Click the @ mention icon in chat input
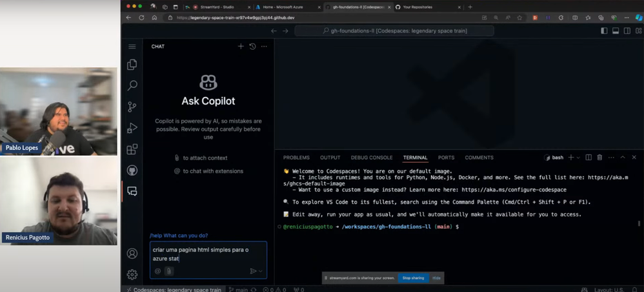The height and width of the screenshot is (292, 644). click(157, 271)
